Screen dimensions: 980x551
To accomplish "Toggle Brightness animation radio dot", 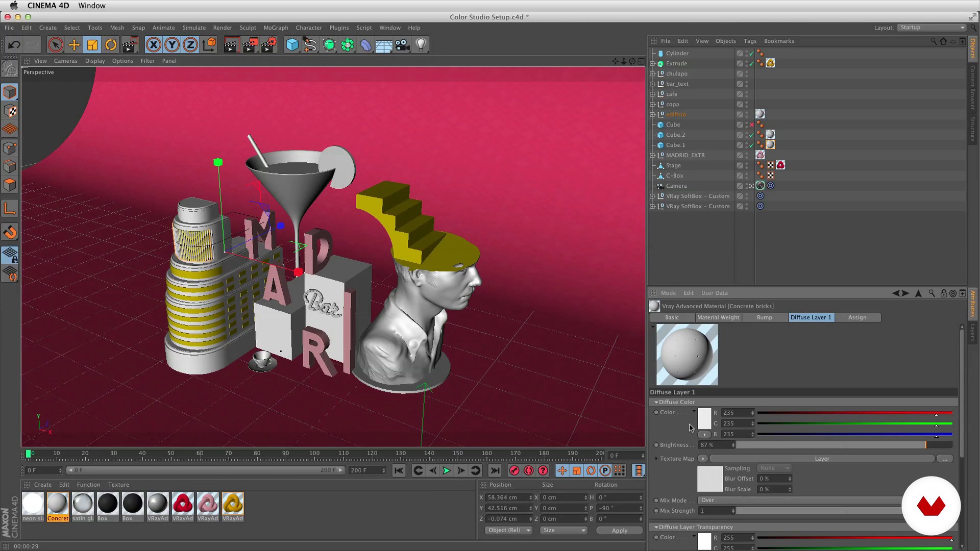I will [656, 445].
